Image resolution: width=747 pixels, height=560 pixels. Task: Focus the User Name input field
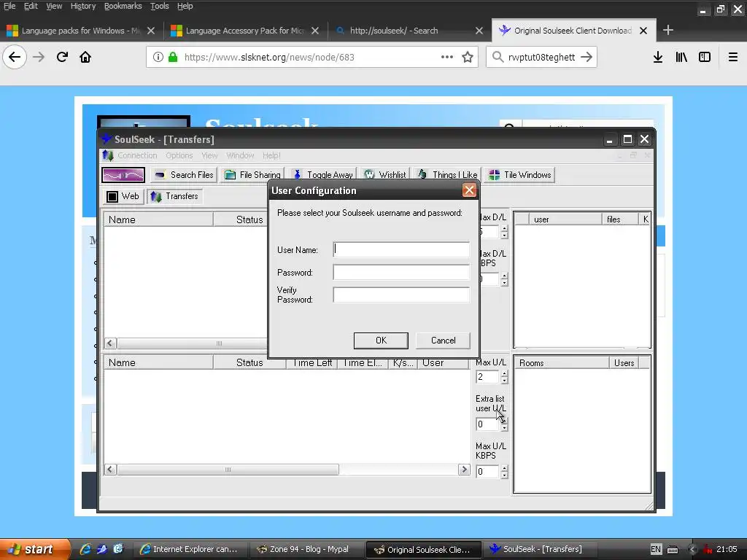coord(401,249)
